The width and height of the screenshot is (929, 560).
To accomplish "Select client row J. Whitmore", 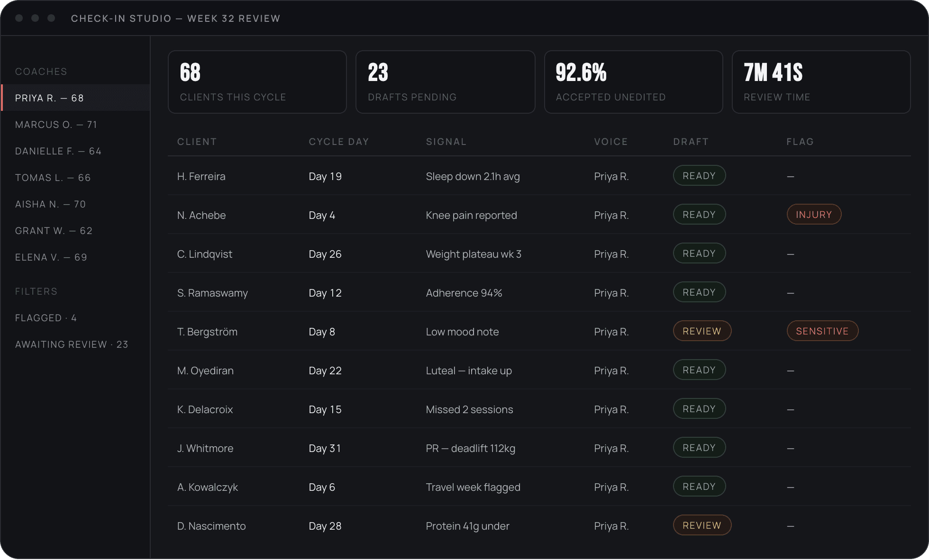I will coord(539,448).
